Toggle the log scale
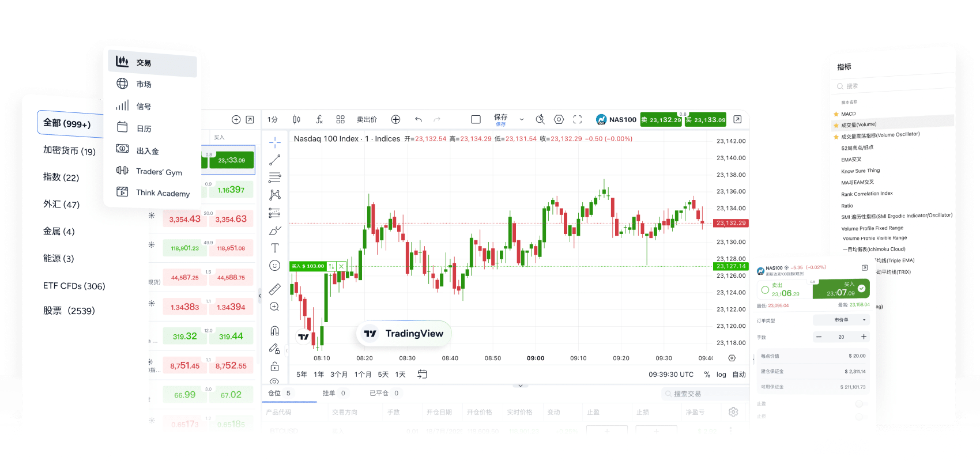Screen dimensions: 980x461 coord(721,375)
